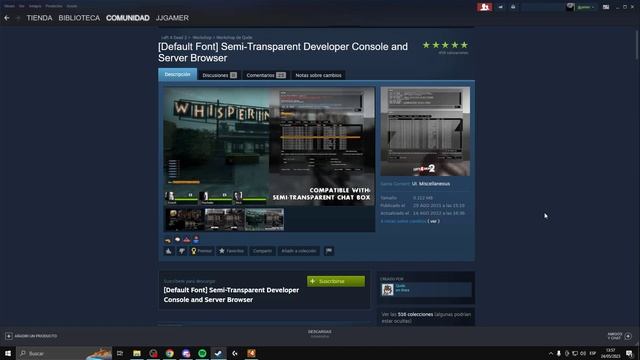The width and height of the screenshot is (640, 360).
Task: Open the TIENDA section
Action: (39, 18)
